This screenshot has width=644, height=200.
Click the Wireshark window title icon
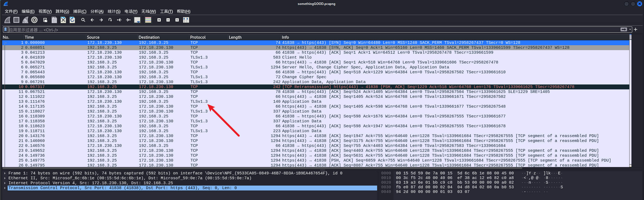(6, 4)
